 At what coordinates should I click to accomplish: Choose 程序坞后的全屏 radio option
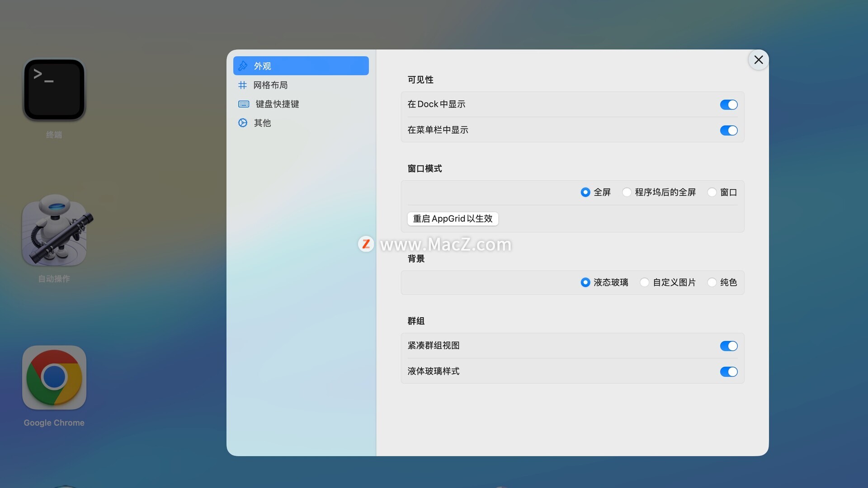click(x=627, y=192)
